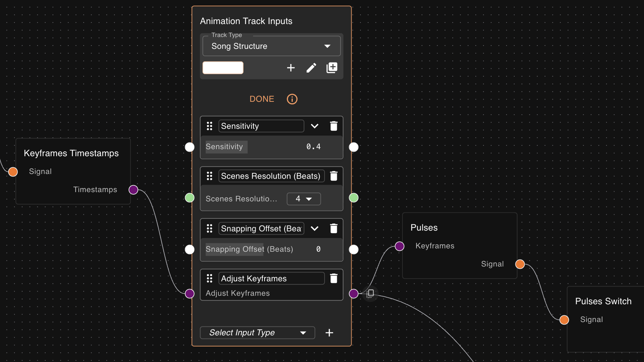The image size is (644, 362).
Task: Click the Snapping Offset right output port
Action: click(x=354, y=249)
